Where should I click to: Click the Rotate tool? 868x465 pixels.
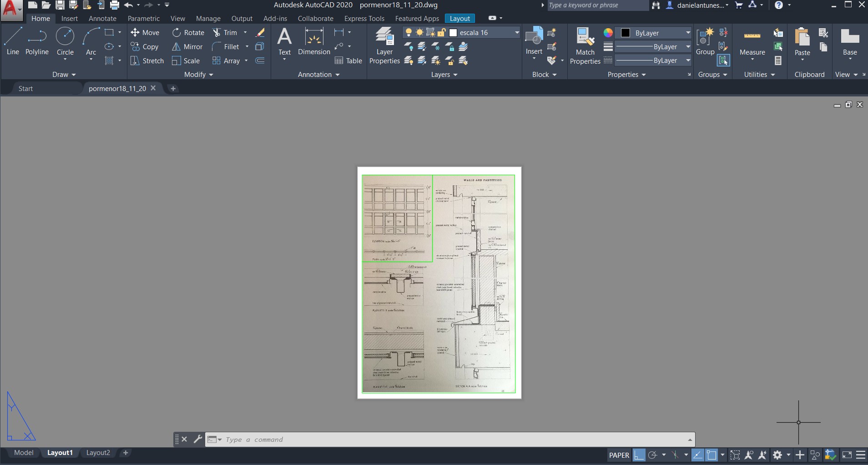pos(188,32)
